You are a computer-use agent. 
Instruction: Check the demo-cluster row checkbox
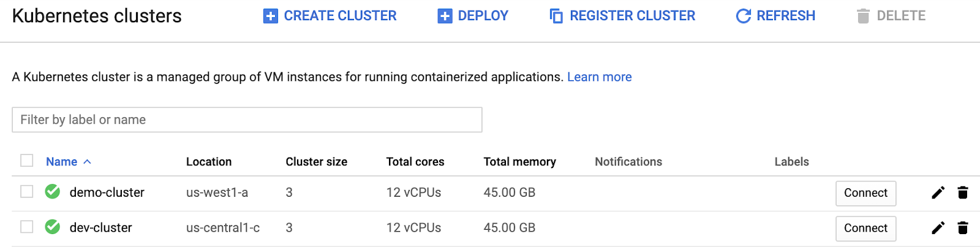27,192
